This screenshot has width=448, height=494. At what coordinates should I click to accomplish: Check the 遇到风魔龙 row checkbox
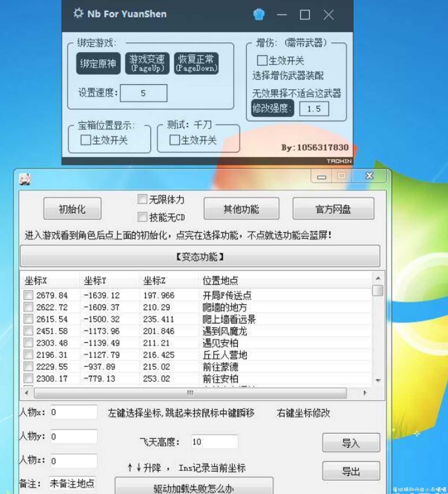point(28,331)
